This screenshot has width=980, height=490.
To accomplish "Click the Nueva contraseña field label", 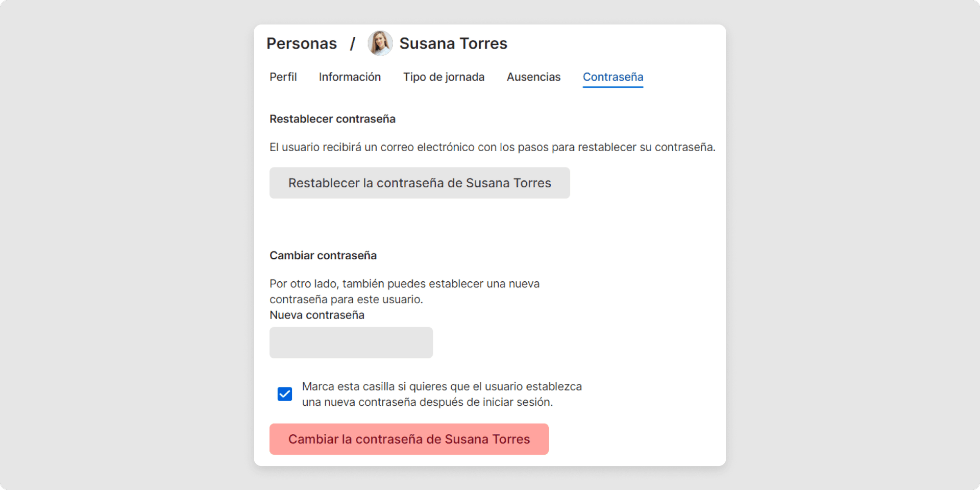I will 316,315.
